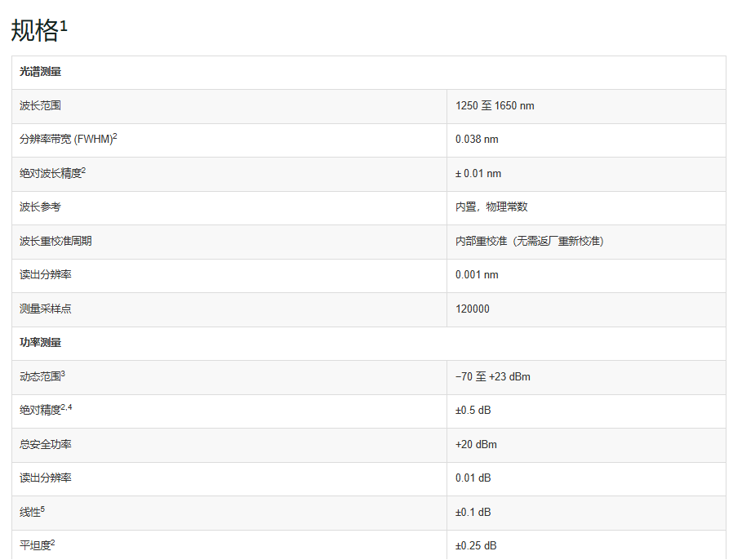This screenshot has height=560, width=742.
Task: Select 内置，物理常数 value cell
Action: click(586, 208)
